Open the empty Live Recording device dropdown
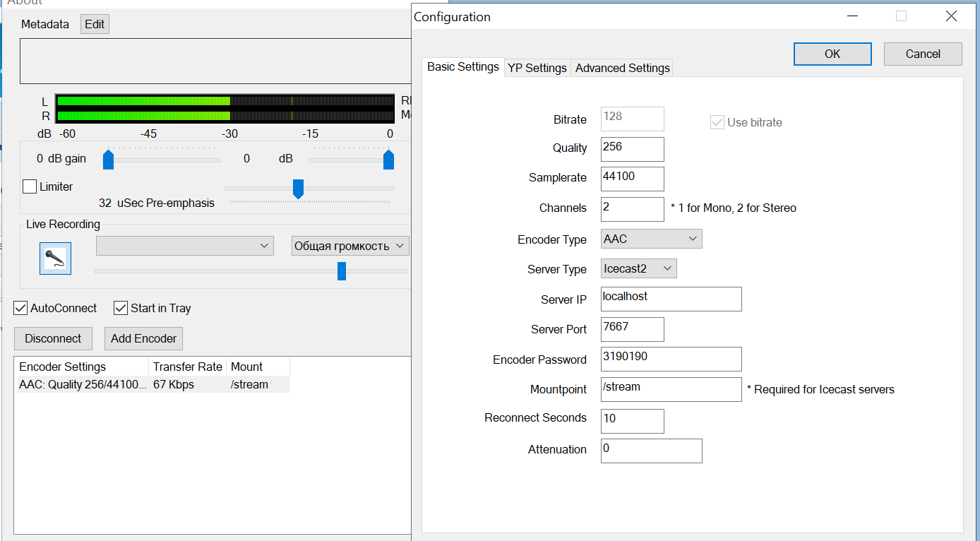 pyautogui.click(x=185, y=246)
